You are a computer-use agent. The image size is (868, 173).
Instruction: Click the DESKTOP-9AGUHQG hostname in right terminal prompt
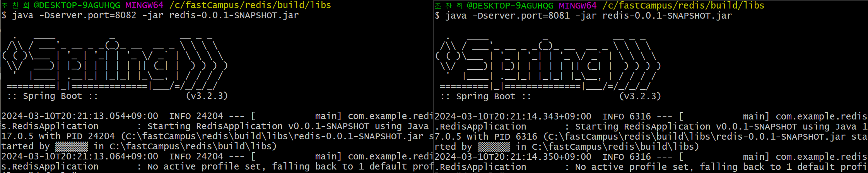coord(514,6)
